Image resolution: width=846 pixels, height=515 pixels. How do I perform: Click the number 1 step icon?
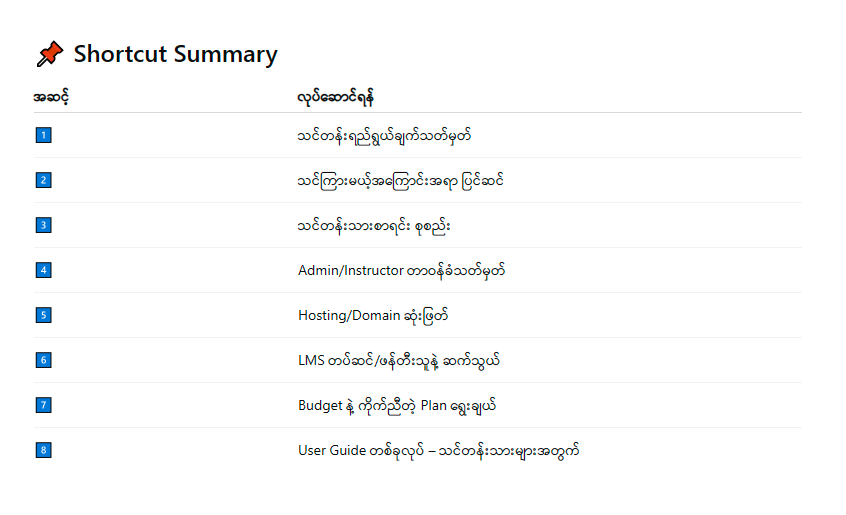(44, 135)
